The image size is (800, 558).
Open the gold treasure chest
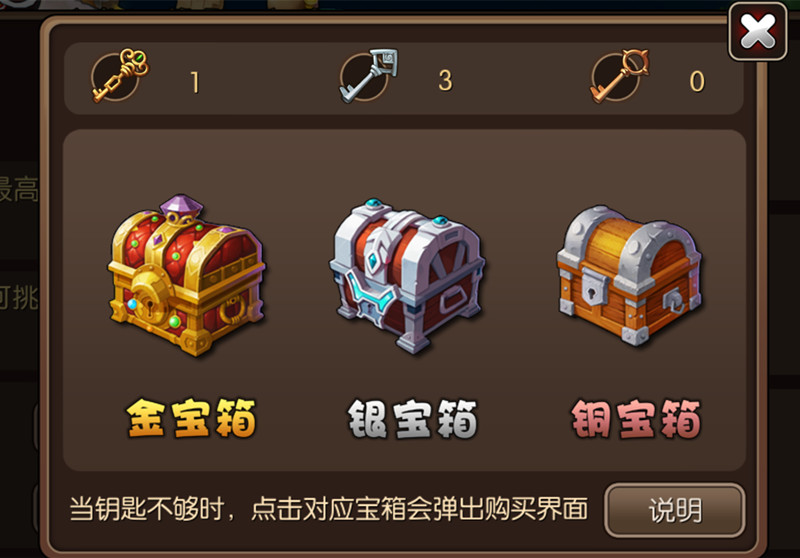click(187, 274)
